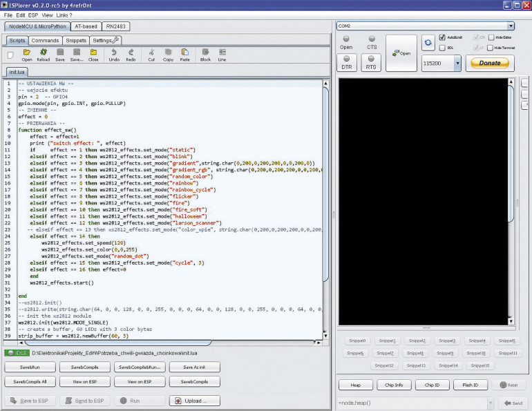This screenshot has width=532, height=411.
Task: Click the Save&Compile All button
Action: 28,381
